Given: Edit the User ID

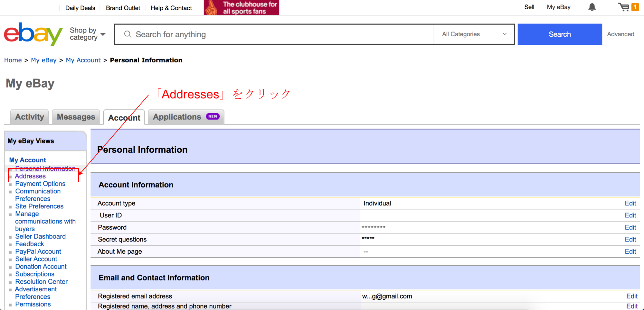Looking at the screenshot, I should (x=630, y=215).
